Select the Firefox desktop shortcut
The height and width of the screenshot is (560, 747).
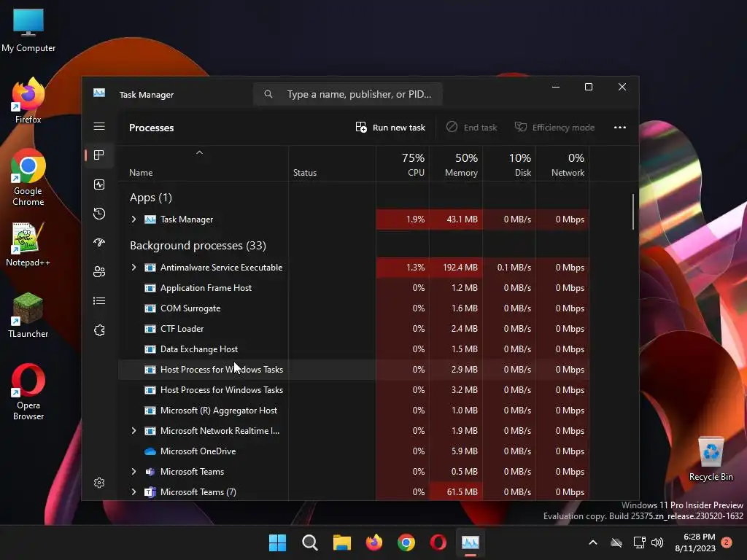[28, 101]
